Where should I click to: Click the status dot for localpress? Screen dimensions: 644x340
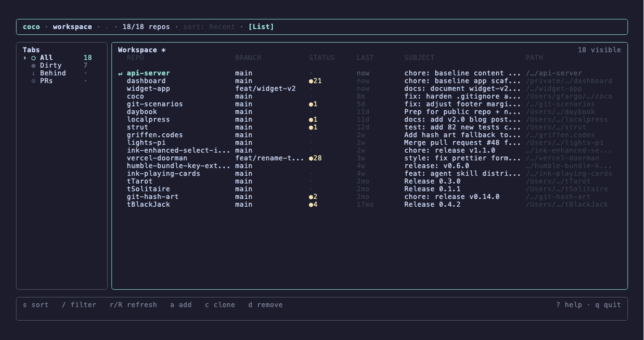pos(311,120)
